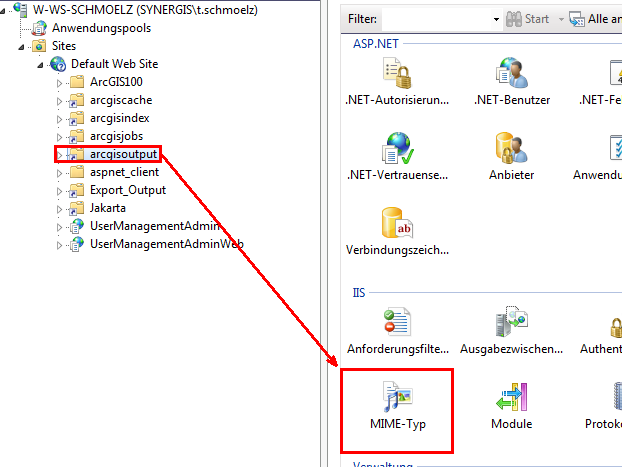The height and width of the screenshot is (467, 622).
Task: Click the UserManagementAdmin application icon
Action: click(77, 226)
